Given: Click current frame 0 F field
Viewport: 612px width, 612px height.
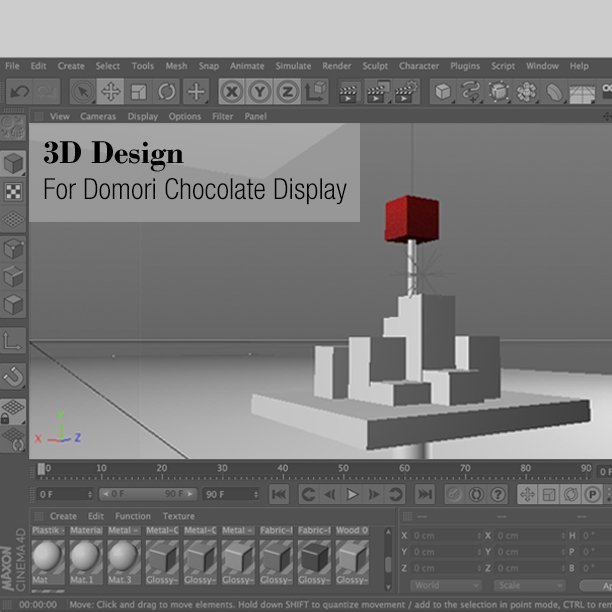Looking at the screenshot, I should (65, 495).
